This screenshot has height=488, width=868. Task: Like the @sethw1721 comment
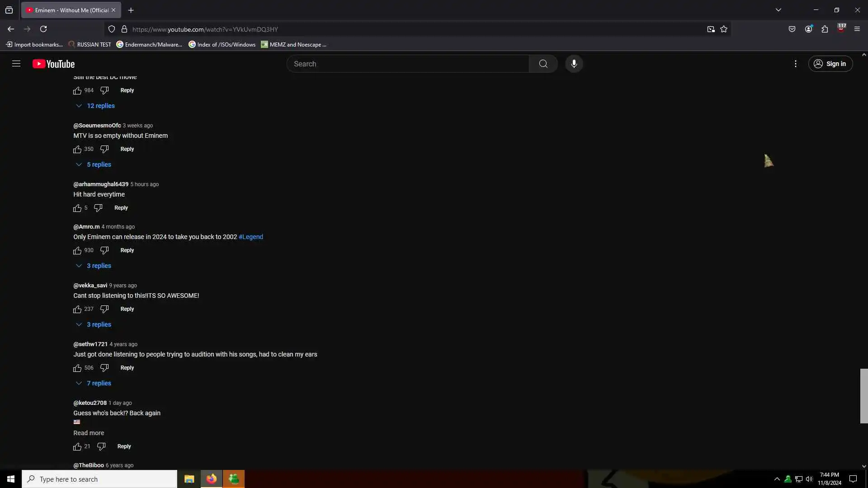(x=77, y=368)
